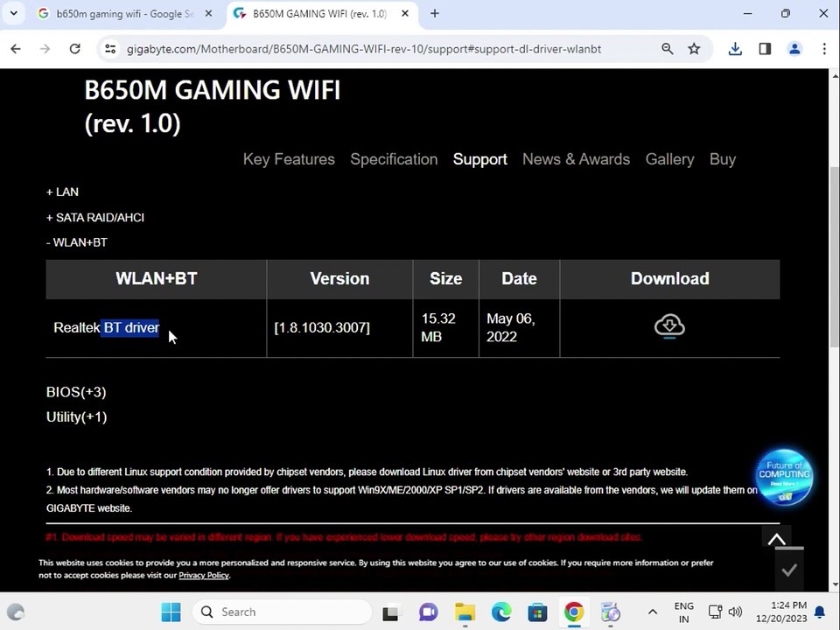Viewport: 840px width, 630px height.
Task: Open ENG IN language switcher
Action: (x=683, y=612)
